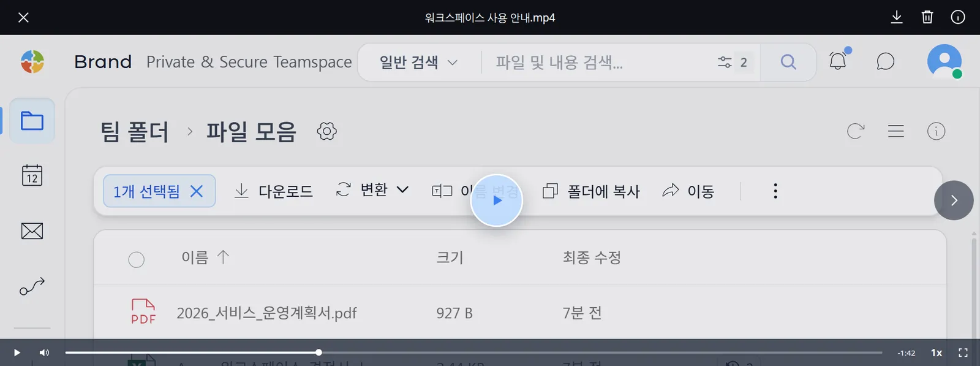This screenshot has width=980, height=366.
Task: Open search filter options
Action: point(733,62)
